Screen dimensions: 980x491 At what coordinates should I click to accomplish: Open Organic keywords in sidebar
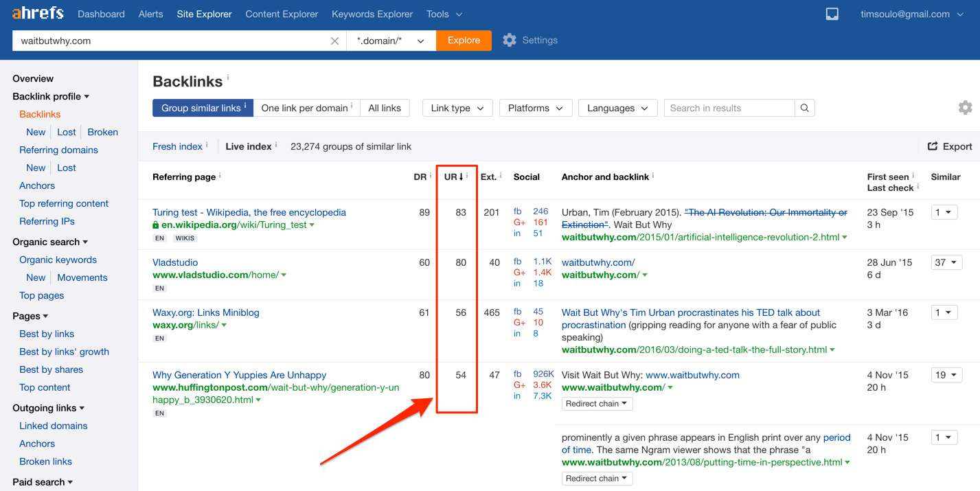(58, 260)
